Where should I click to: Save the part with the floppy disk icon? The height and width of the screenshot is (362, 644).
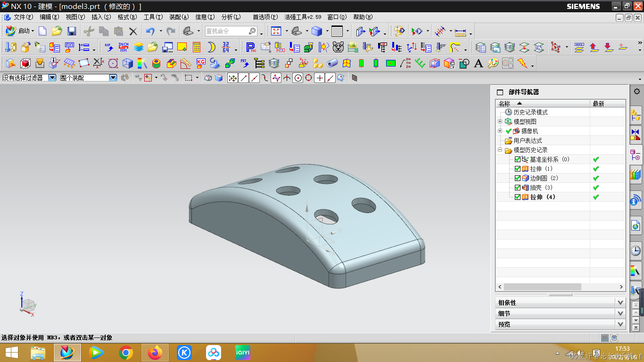coord(72,31)
